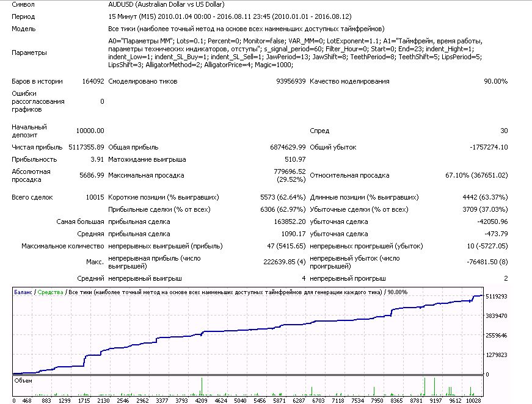Click the 'Матожидание выигрыша' label
Image resolution: width=532 pixels, height=404 pixels.
point(147,159)
